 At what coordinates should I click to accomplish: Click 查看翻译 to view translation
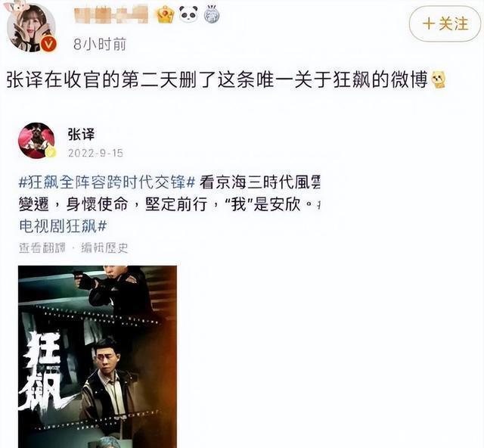pyautogui.click(x=42, y=247)
